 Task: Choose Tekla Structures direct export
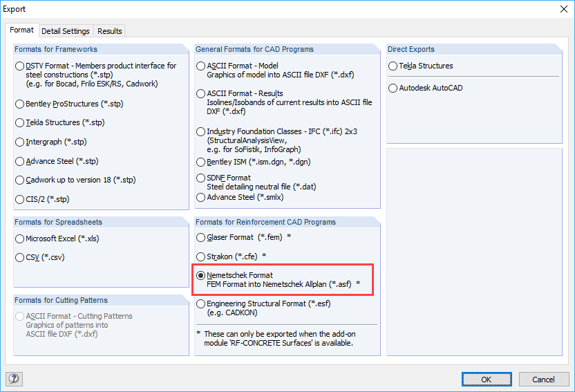(393, 66)
